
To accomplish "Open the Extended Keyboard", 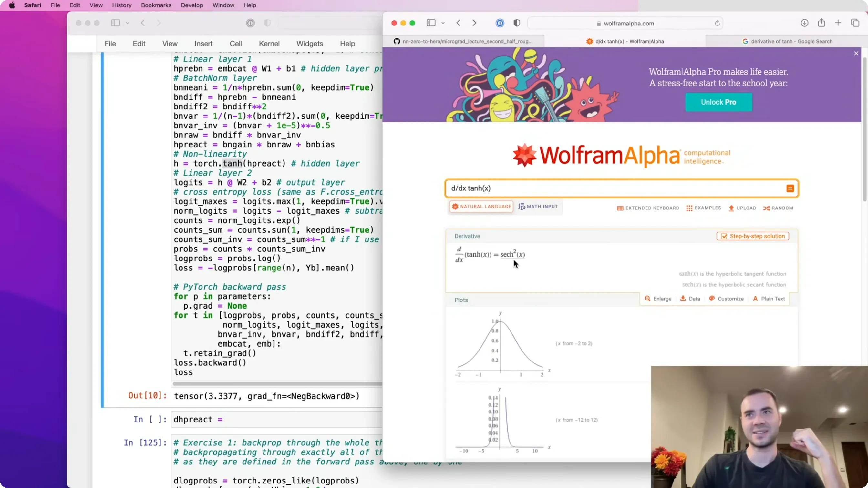I will tap(648, 208).
